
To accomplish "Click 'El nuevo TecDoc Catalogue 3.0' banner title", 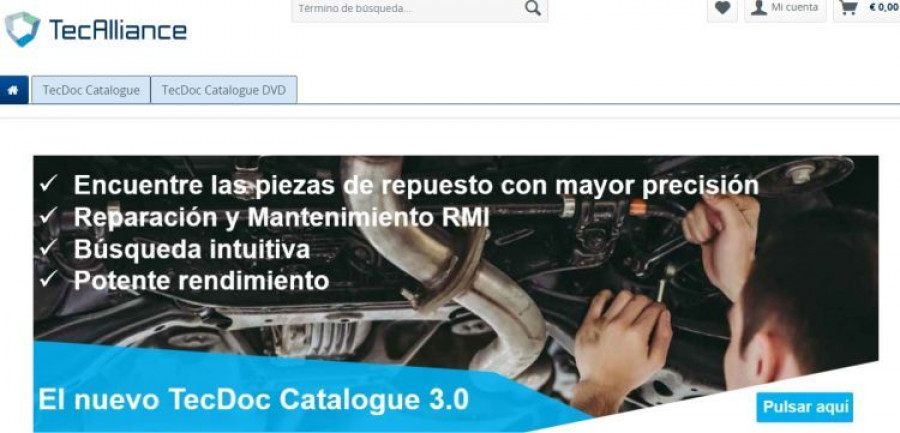I will 253,400.
